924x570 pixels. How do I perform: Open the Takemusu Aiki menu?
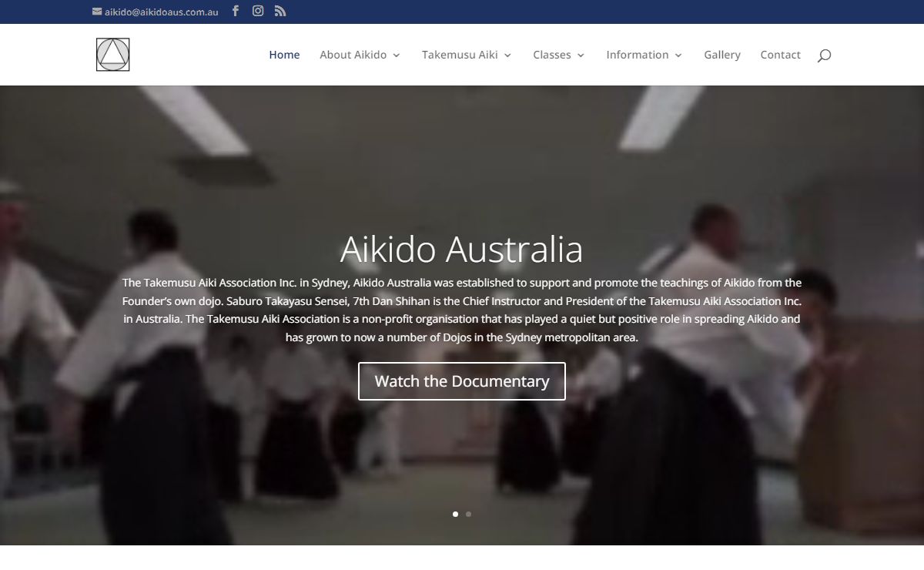point(460,55)
